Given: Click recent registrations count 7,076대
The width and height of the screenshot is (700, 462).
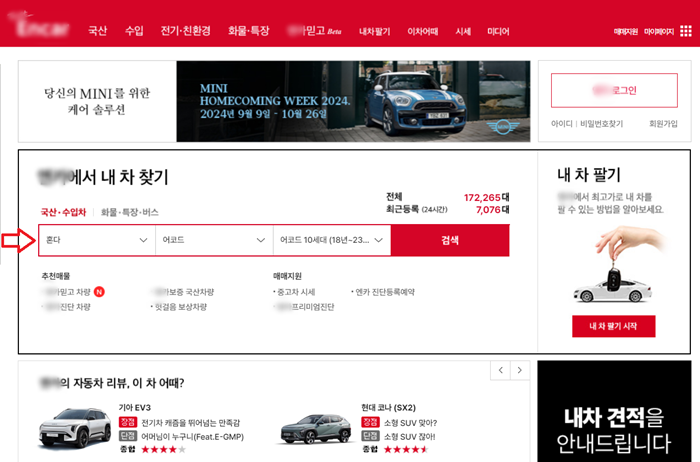Looking at the screenshot, I should [492, 209].
